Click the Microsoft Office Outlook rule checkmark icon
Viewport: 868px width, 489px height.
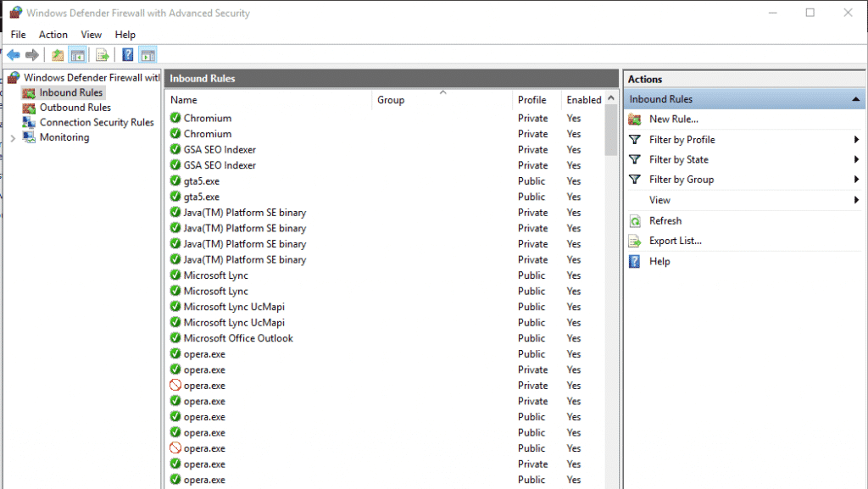pyautogui.click(x=175, y=338)
